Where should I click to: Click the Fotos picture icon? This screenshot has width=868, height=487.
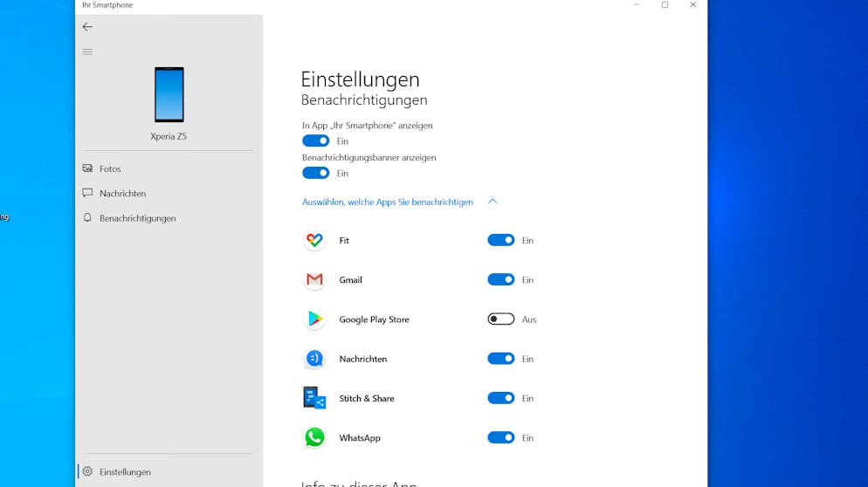87,168
